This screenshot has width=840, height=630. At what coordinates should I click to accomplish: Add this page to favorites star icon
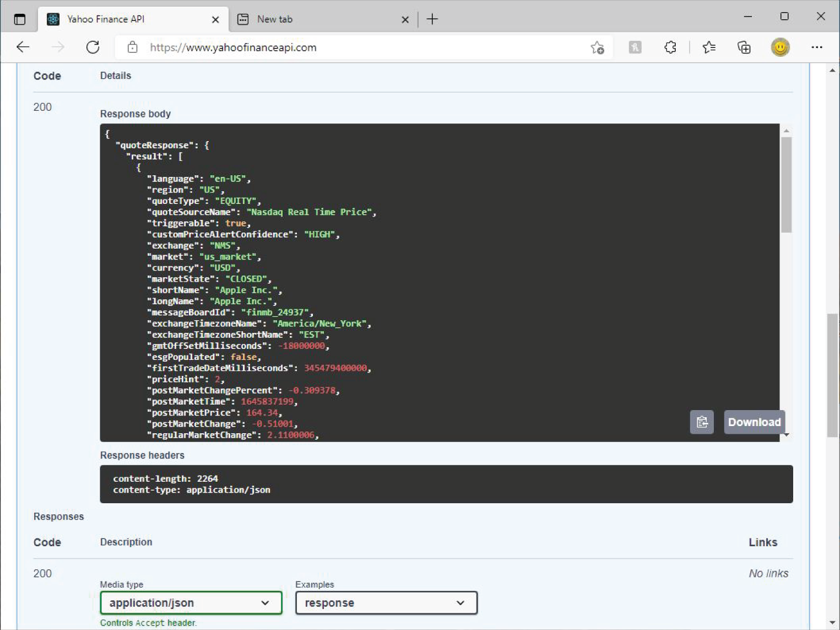click(597, 48)
